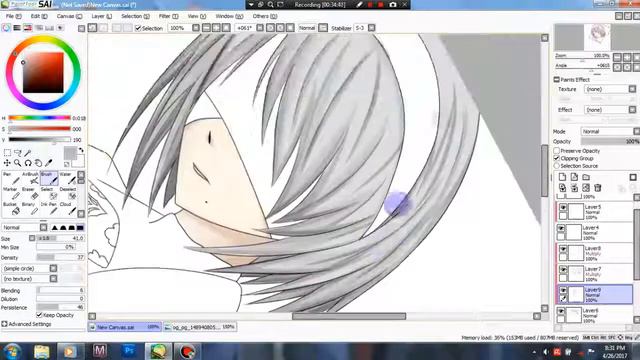The width and height of the screenshot is (640, 360).
Task: Switch to the New Canvas.sai tab
Action: (x=124, y=327)
